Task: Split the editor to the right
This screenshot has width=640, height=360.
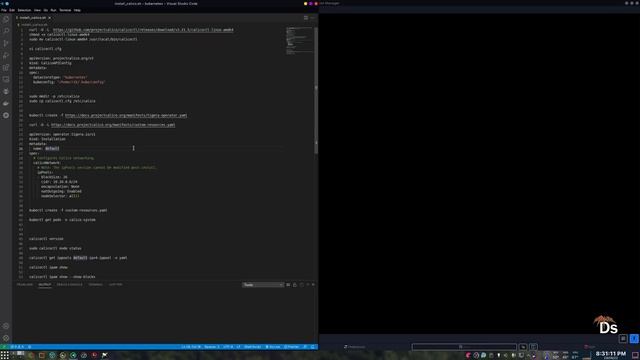Action: (306, 18)
